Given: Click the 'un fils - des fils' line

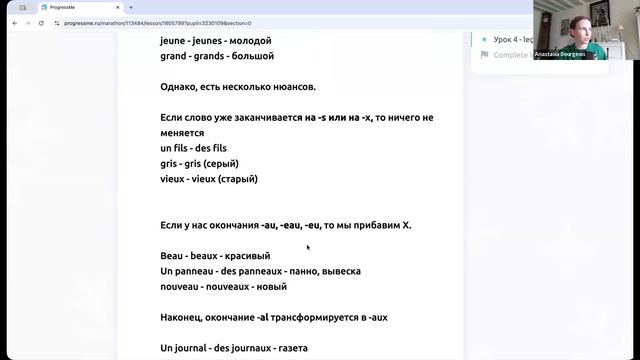Looking at the screenshot, I should pyautogui.click(x=193, y=148).
